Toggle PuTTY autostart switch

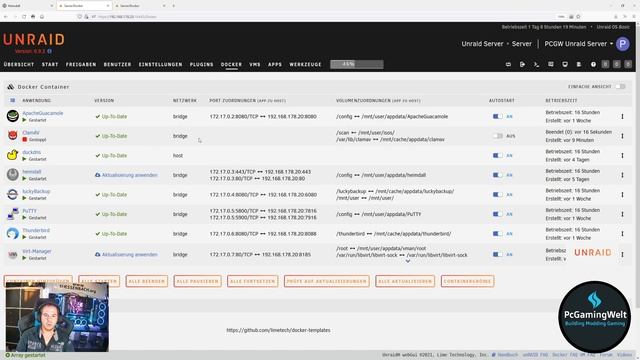click(497, 214)
